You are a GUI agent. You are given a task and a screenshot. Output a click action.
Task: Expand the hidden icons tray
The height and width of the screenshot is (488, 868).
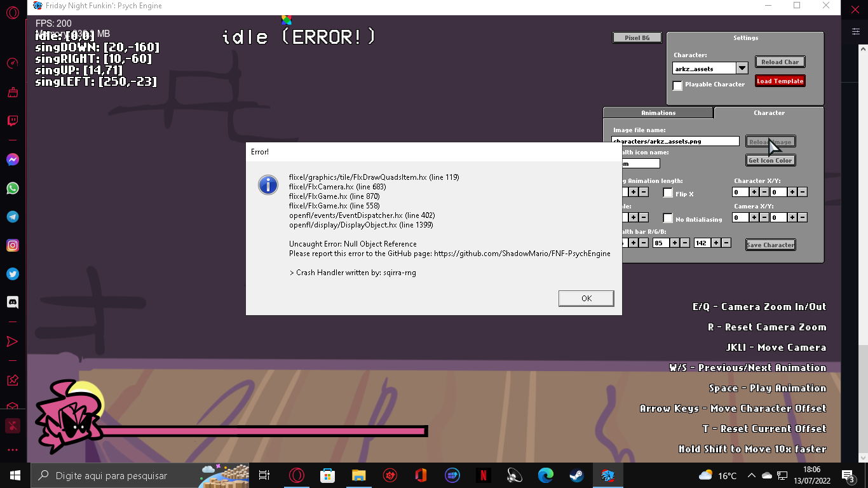pos(751,475)
